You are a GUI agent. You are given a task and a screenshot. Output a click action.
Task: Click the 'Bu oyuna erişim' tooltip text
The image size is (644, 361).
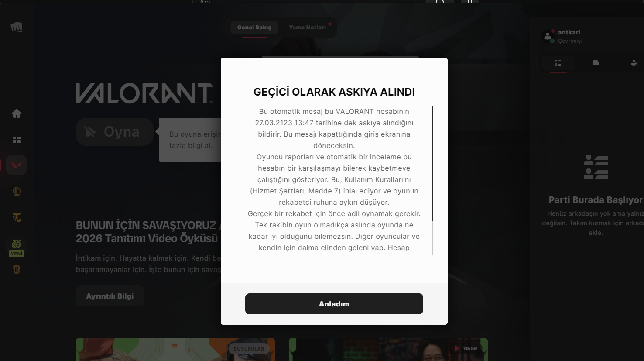click(x=195, y=140)
